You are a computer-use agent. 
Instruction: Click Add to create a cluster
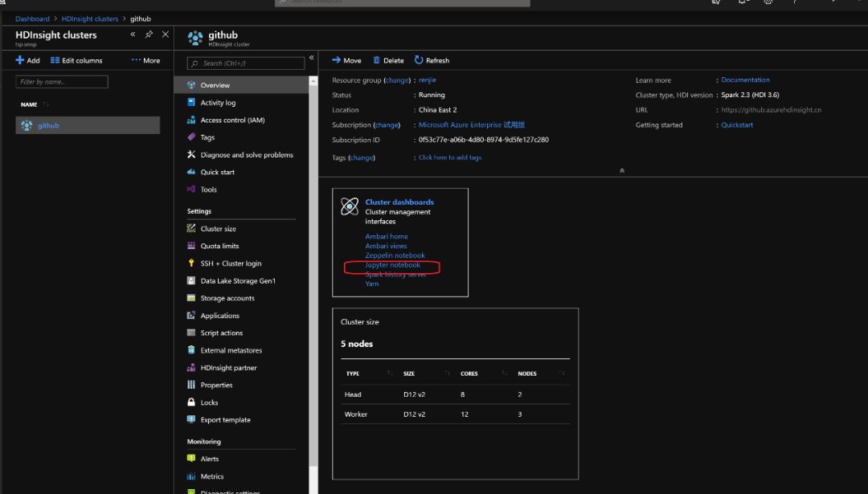(27, 60)
